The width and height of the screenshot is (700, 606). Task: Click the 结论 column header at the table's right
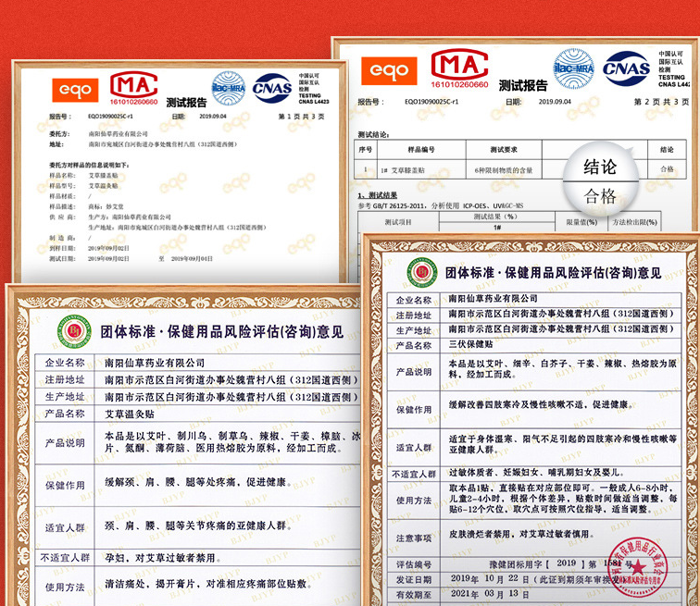(667, 149)
